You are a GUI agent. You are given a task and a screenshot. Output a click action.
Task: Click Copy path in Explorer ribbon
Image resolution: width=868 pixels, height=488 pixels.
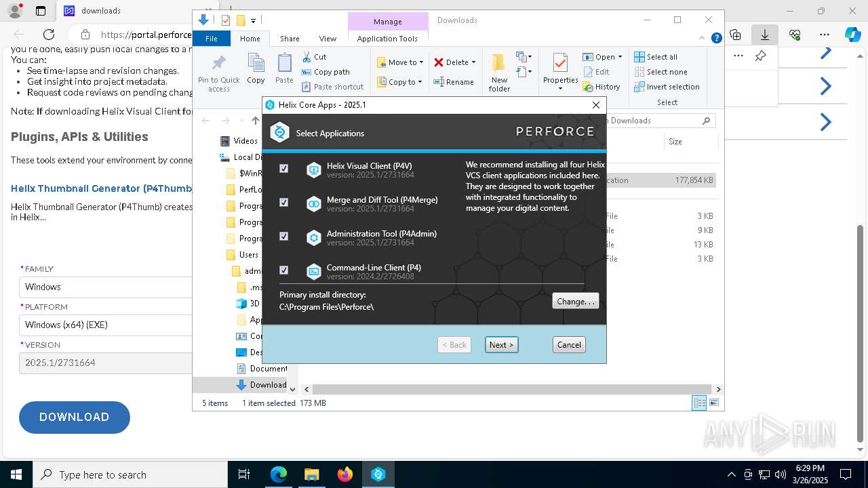pos(325,72)
